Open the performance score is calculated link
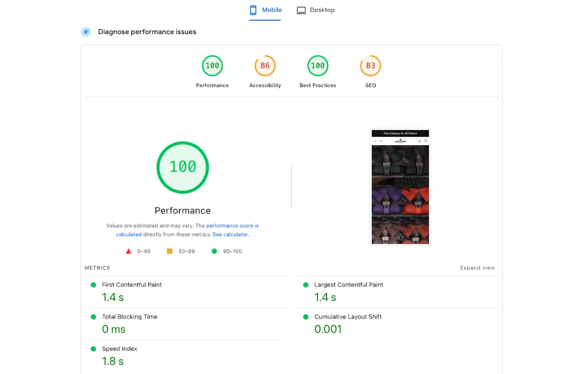The height and width of the screenshot is (374, 588). (232, 225)
